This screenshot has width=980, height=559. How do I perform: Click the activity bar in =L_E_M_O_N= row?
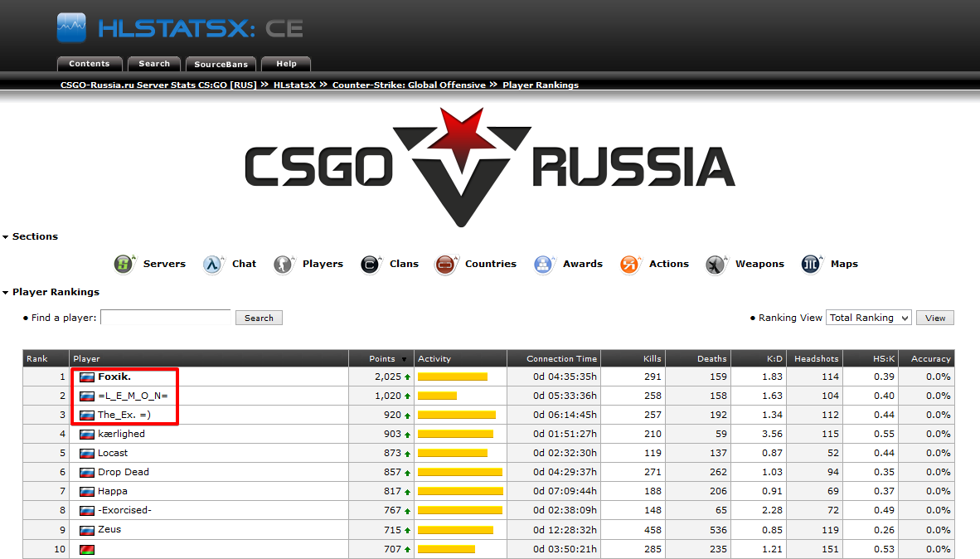point(438,396)
